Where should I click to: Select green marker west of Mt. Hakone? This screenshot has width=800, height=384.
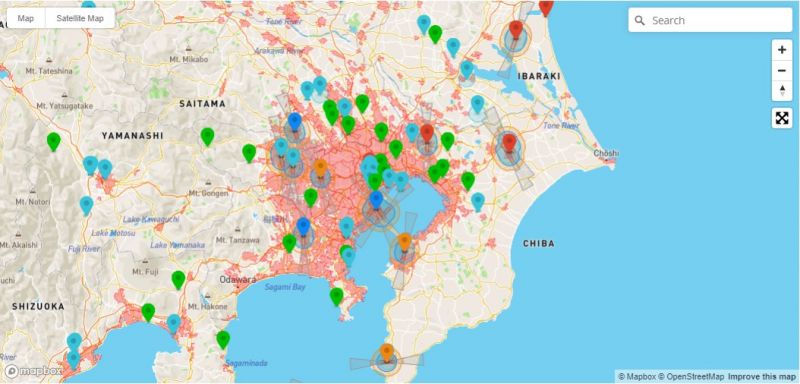click(148, 312)
